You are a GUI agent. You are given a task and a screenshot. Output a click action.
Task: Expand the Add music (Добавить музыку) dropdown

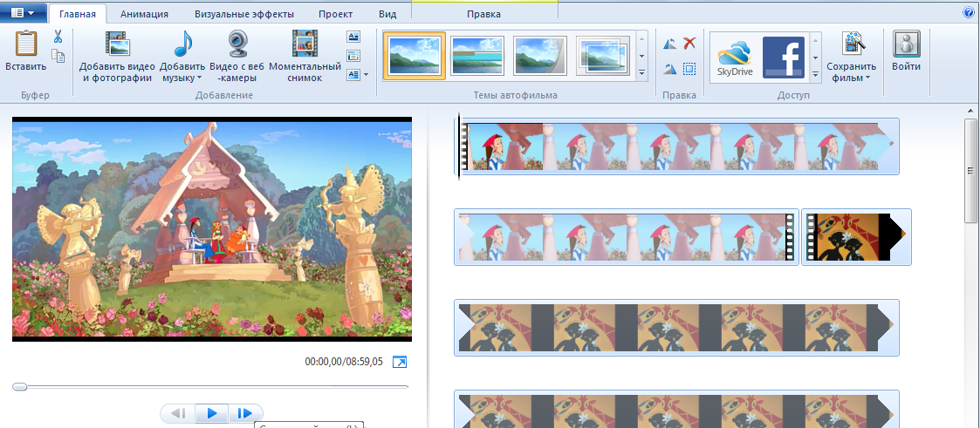point(199,78)
